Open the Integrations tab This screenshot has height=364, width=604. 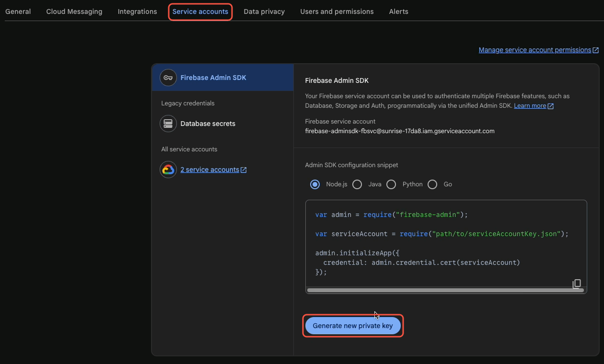coord(138,11)
